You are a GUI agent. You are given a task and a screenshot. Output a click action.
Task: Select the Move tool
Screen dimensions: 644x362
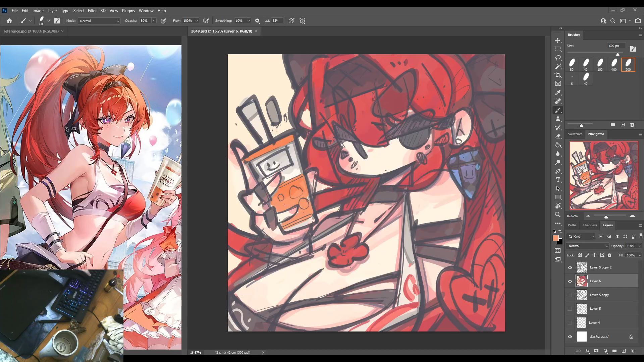pyautogui.click(x=558, y=40)
